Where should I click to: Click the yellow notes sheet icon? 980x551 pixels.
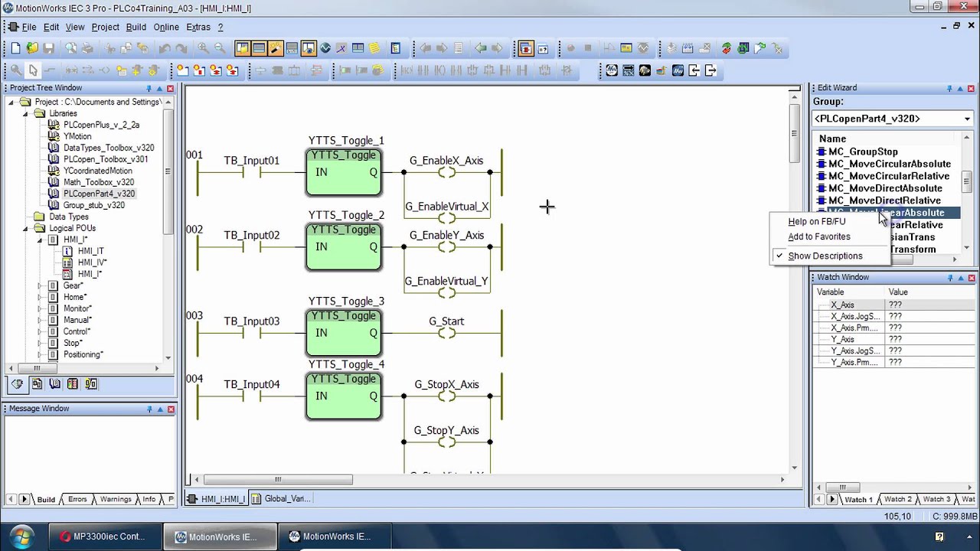pyautogui.click(x=374, y=48)
